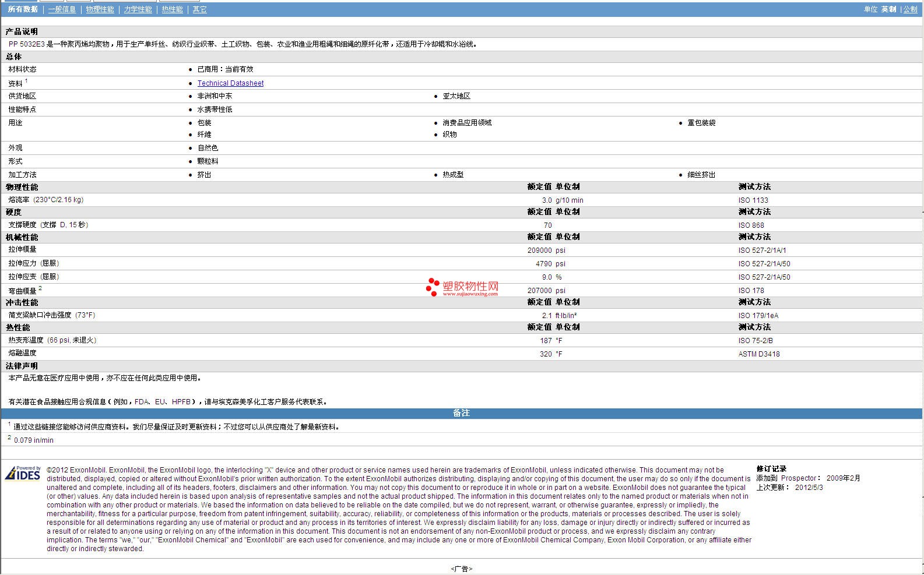This screenshot has height=575, width=924.
Task: Click the 支撑硬度 row label
Action: coord(48,225)
